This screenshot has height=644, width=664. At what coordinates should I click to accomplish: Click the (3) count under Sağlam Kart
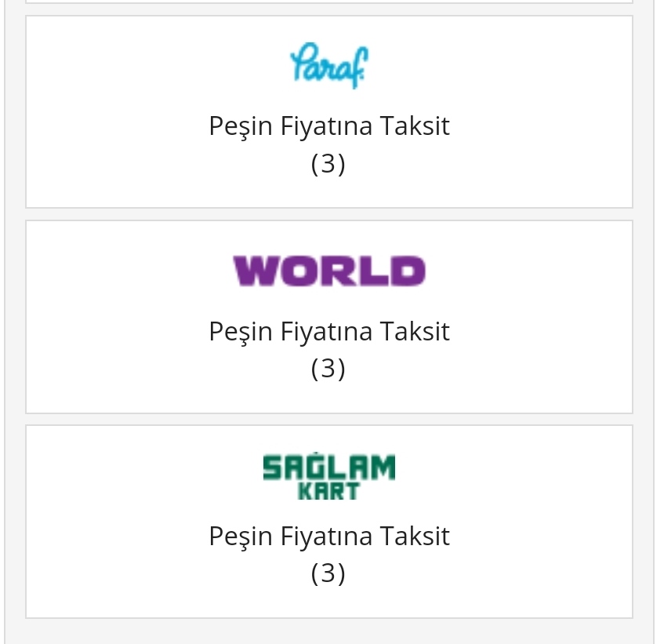coord(328,573)
